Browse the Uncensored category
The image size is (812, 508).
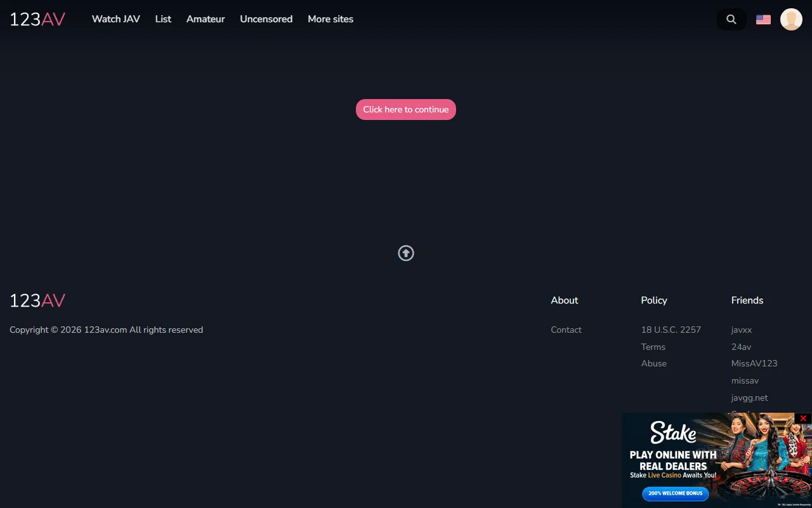[266, 19]
